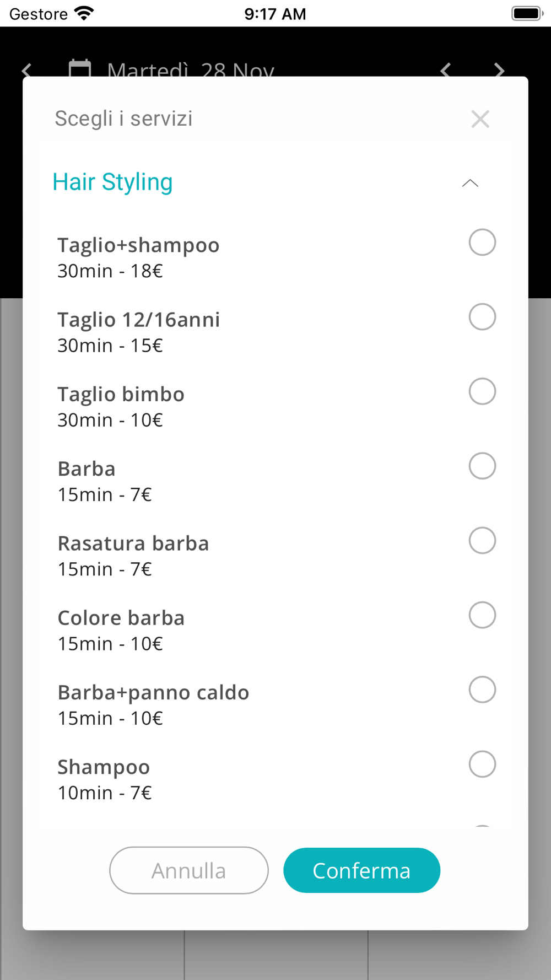
Task: Tap the battery status icon
Action: 527,13
